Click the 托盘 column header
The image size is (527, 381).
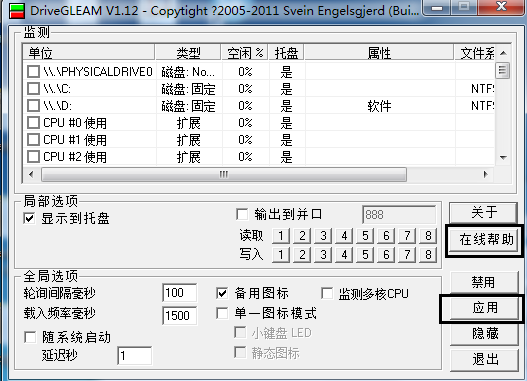click(287, 53)
